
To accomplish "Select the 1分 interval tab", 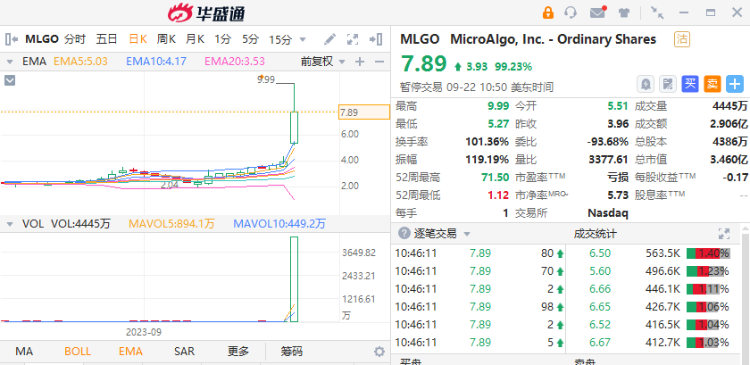I will coord(222,39).
